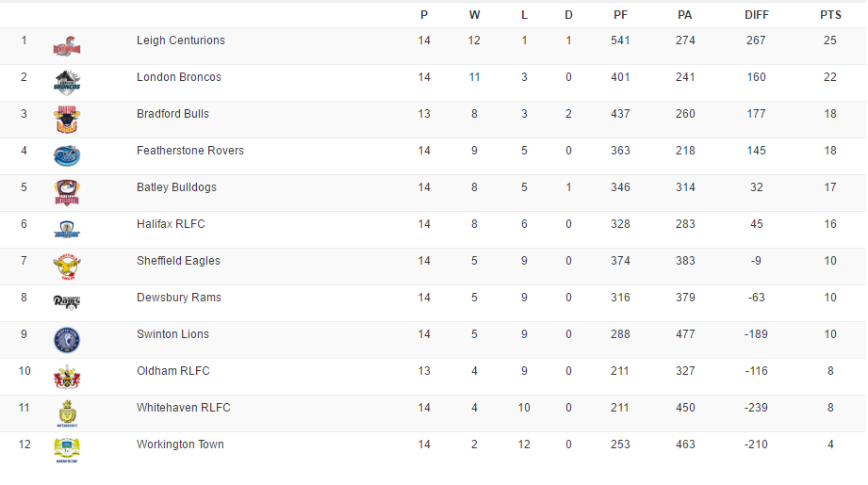Screen dimensions: 868x485
Task: Open the Oldham RLFC logo
Action: point(67,376)
